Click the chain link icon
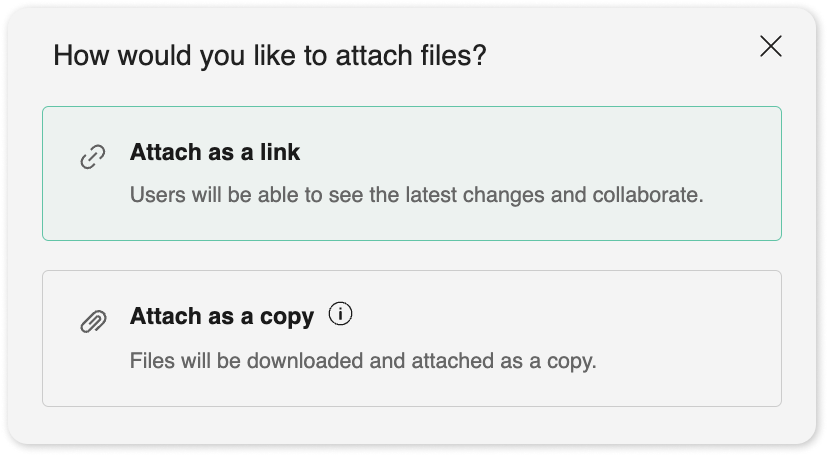 (93, 158)
